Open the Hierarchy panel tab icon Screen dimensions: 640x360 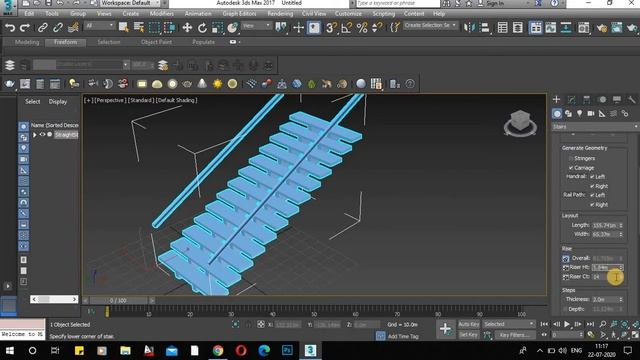[587, 100]
